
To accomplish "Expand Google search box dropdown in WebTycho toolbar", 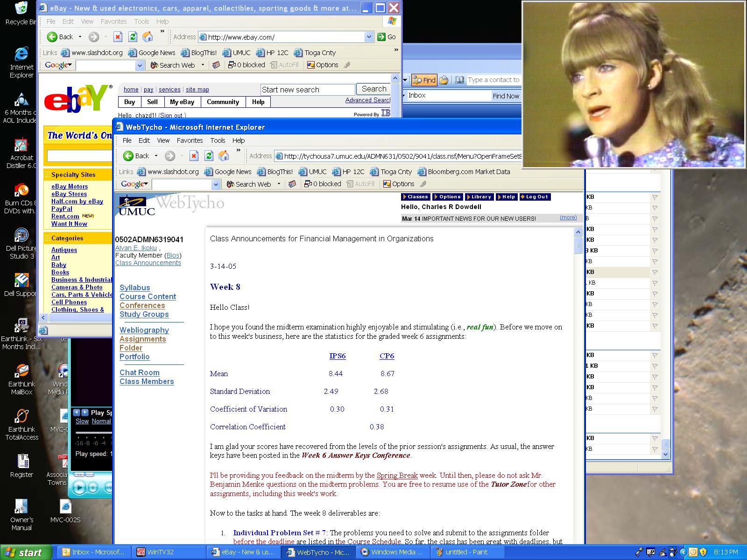I will 216,184.
